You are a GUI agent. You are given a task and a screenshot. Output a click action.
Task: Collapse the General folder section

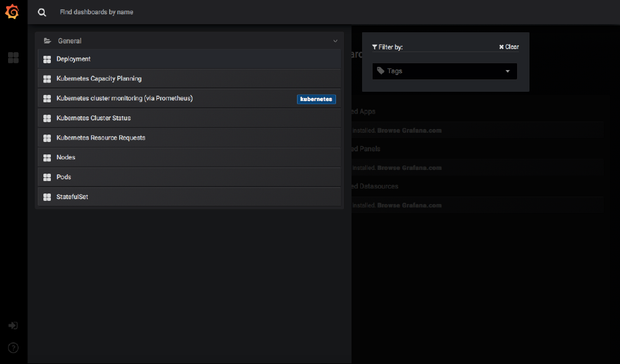(x=335, y=40)
